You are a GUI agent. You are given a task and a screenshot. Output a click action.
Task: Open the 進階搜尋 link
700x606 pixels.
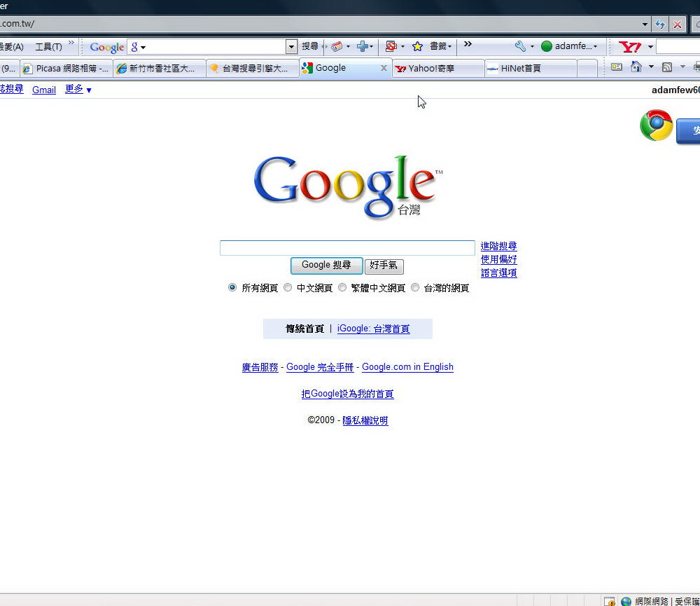(x=498, y=246)
